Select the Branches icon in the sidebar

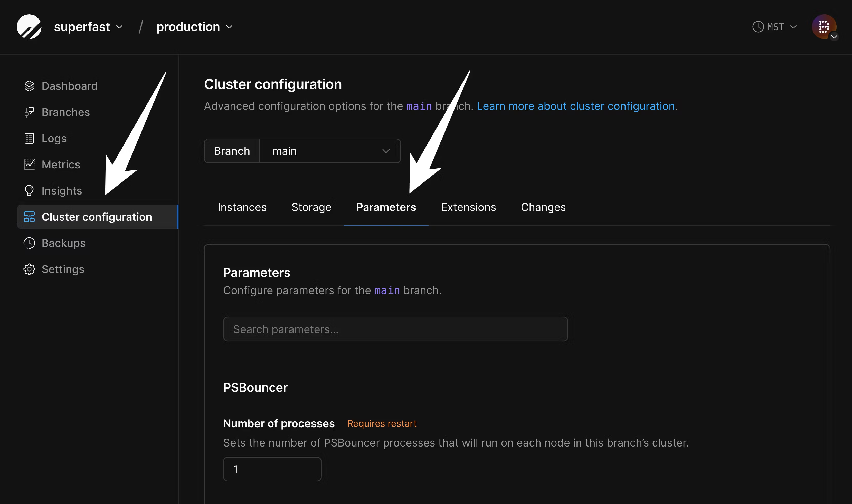coord(29,112)
